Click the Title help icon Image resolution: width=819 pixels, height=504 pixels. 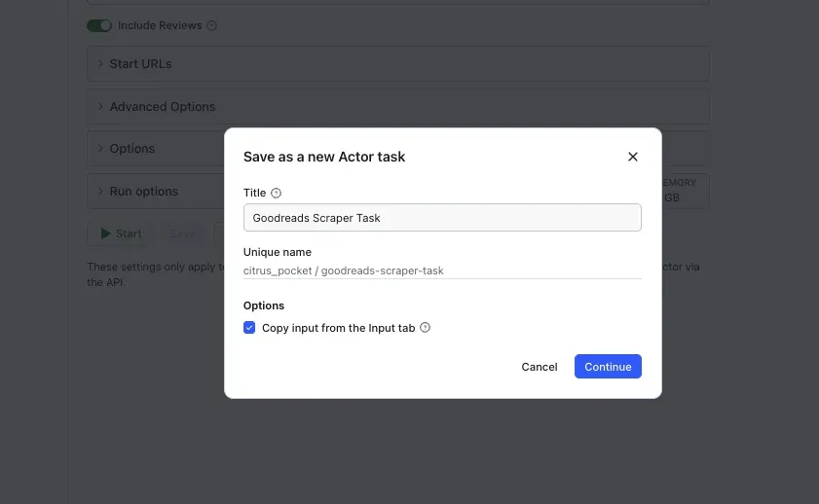pyautogui.click(x=276, y=193)
